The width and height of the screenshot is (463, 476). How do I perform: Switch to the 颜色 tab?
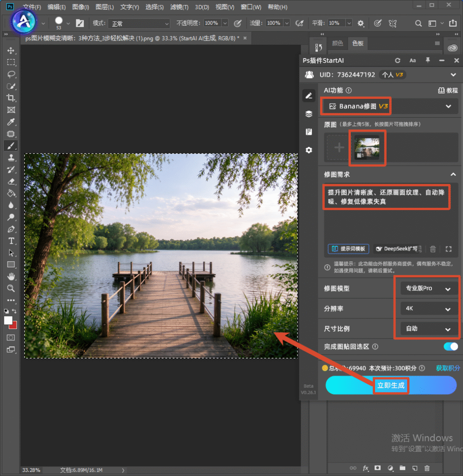click(337, 43)
